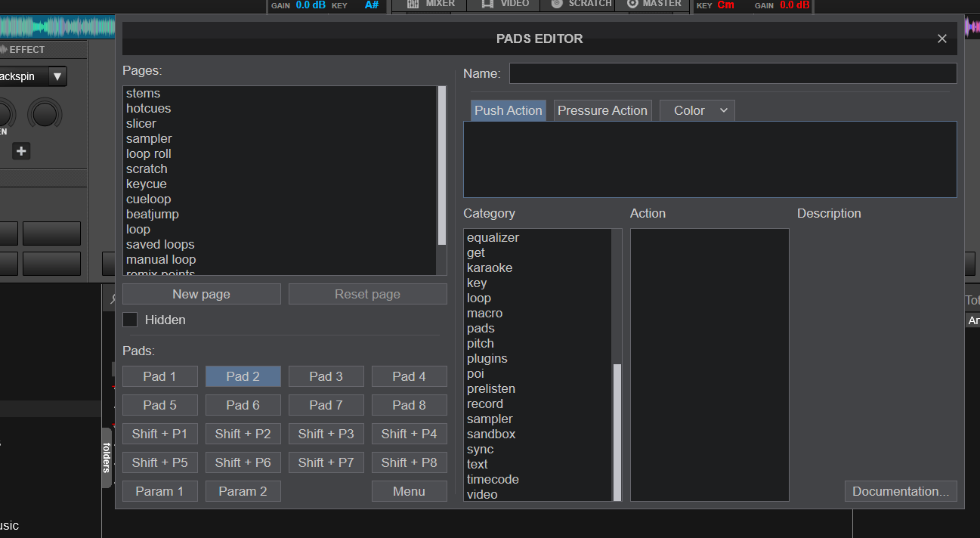Select Shift + P4 pad
This screenshot has height=538, width=980.
tap(409, 434)
